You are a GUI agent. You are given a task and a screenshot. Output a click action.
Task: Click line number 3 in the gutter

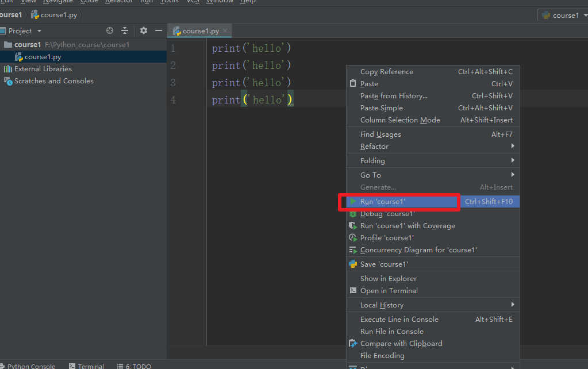point(173,83)
